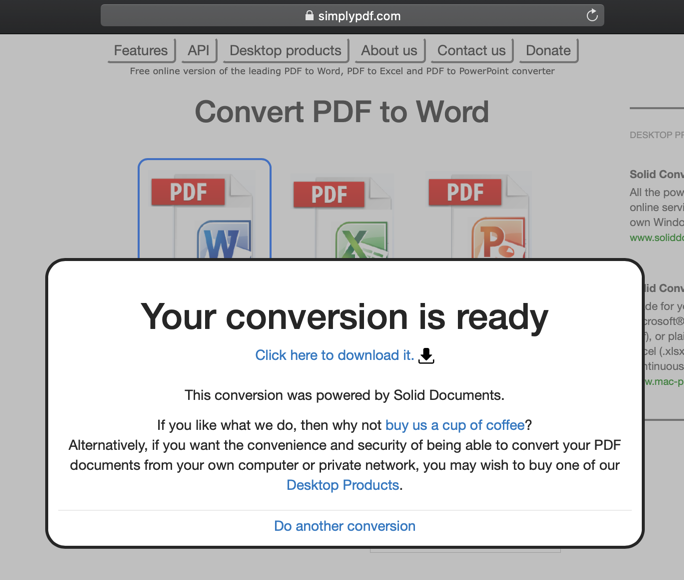
Task: Choose Do another conversion
Action: pos(345,526)
